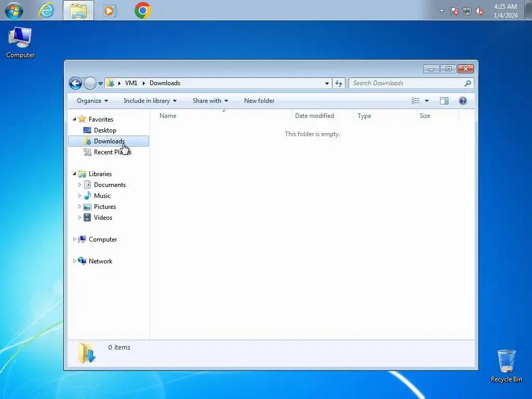Select Favorites in navigation pane
Screen dimensions: 532x399
(101, 119)
